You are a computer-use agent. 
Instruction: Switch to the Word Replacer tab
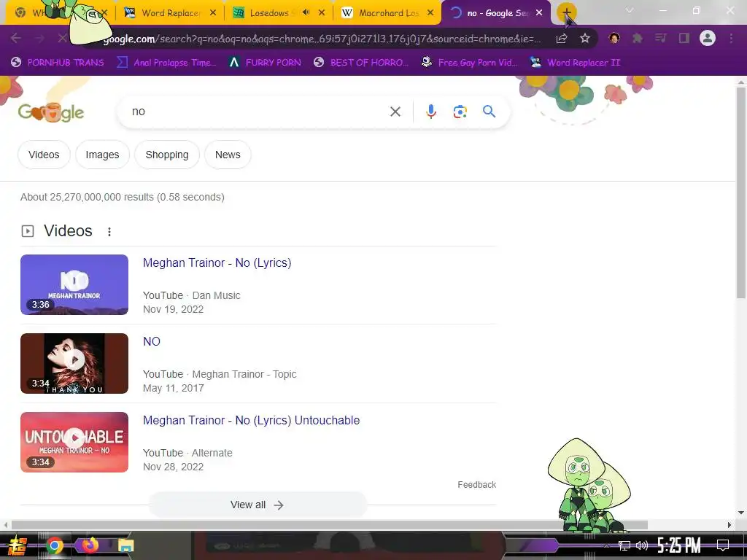pos(170,13)
